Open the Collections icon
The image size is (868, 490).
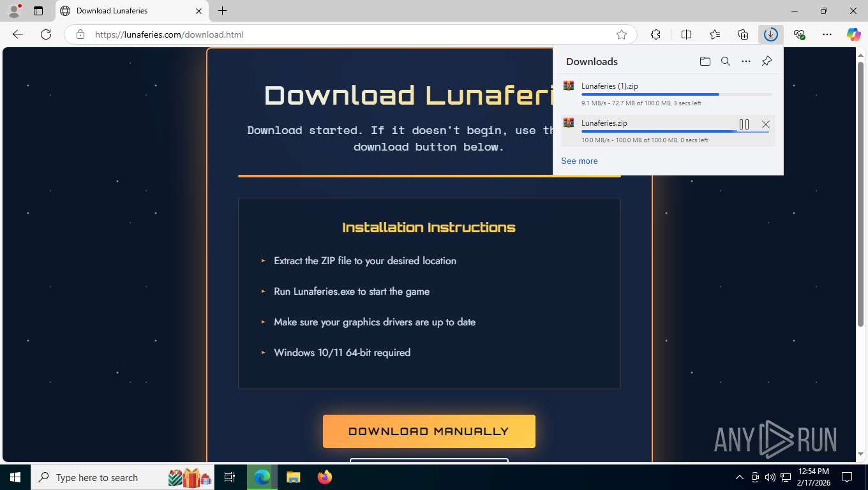(742, 34)
